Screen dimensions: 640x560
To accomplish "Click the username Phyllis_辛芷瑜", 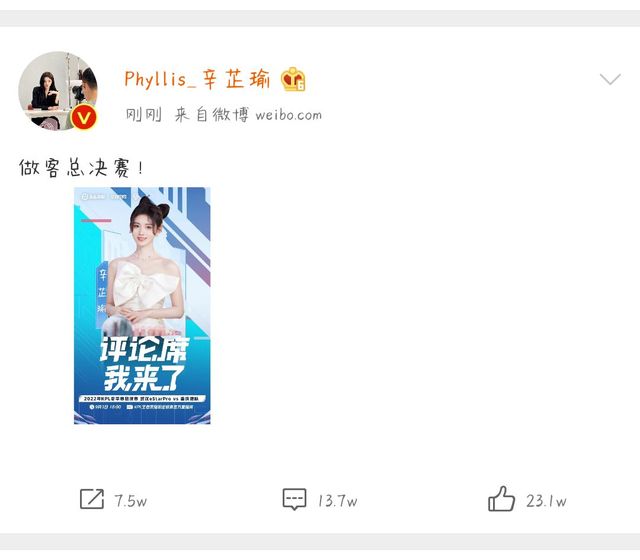I will click(x=197, y=79).
